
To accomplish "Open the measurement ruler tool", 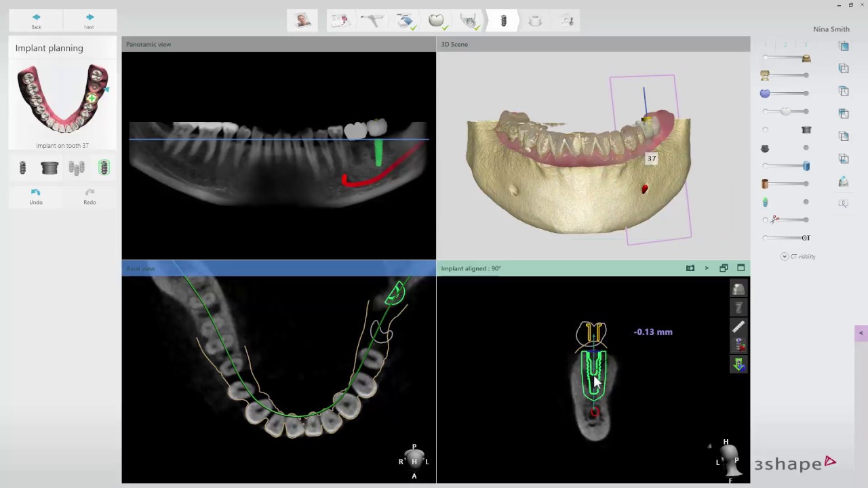I will point(738,327).
